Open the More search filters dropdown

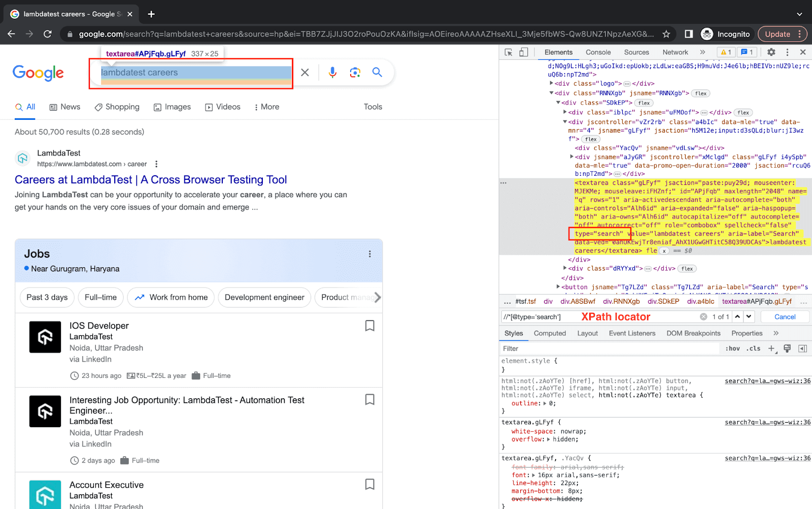267,107
